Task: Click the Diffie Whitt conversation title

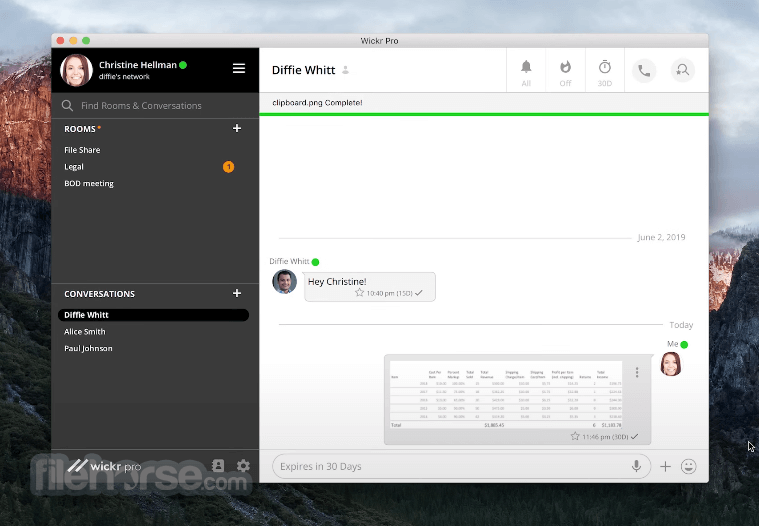Action: (x=304, y=71)
